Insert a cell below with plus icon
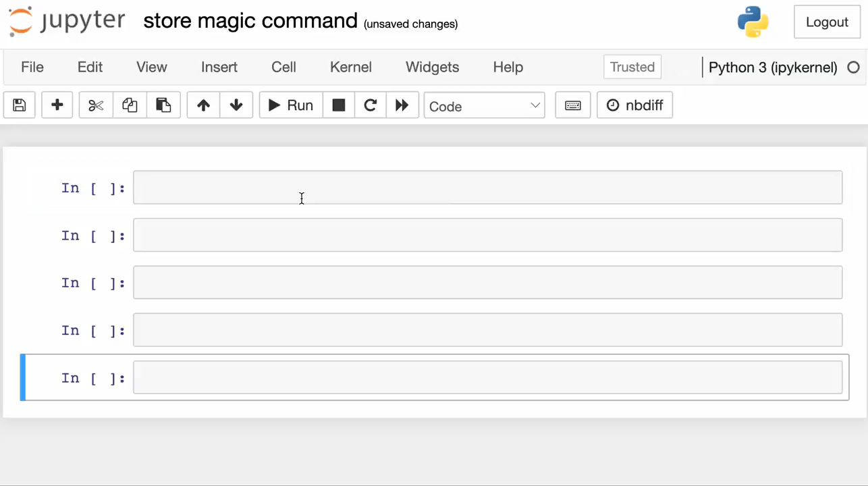Image resolution: width=868 pixels, height=486 pixels. pyautogui.click(x=57, y=105)
